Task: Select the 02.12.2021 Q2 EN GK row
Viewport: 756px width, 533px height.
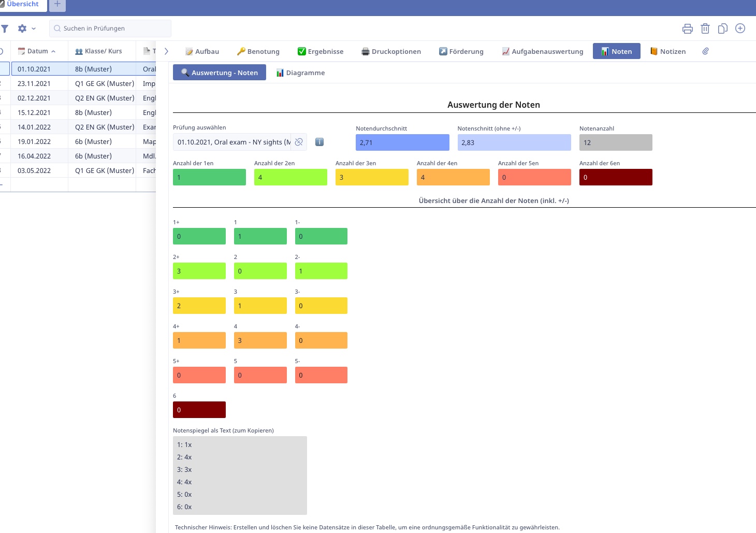Action: tap(78, 98)
